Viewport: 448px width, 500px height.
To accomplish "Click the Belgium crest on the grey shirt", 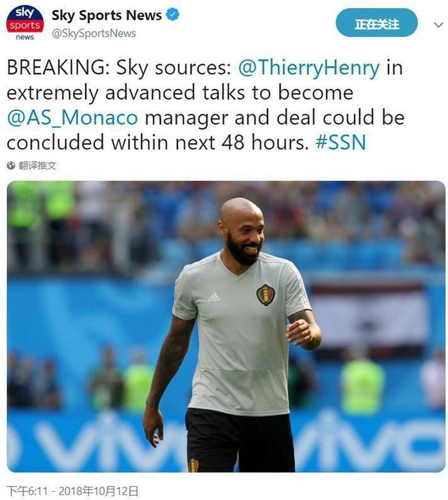I will (x=265, y=295).
